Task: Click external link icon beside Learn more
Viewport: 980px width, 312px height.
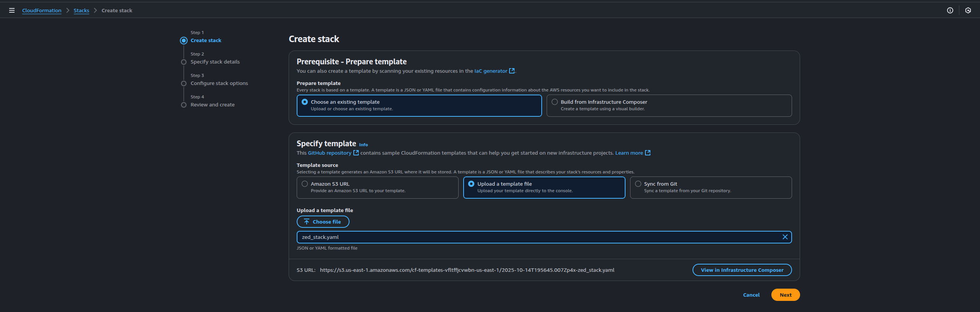Action: [x=648, y=153]
